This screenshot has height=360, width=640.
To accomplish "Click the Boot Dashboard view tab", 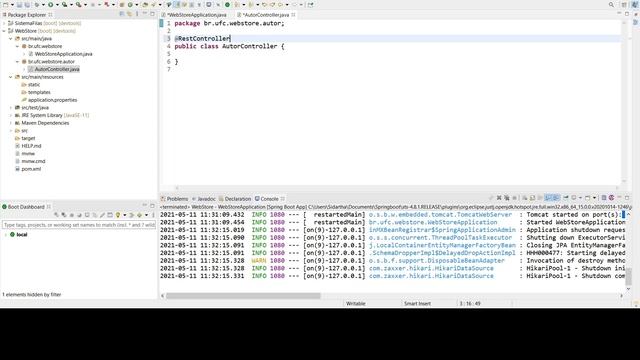I will pyautogui.click(x=26, y=207).
